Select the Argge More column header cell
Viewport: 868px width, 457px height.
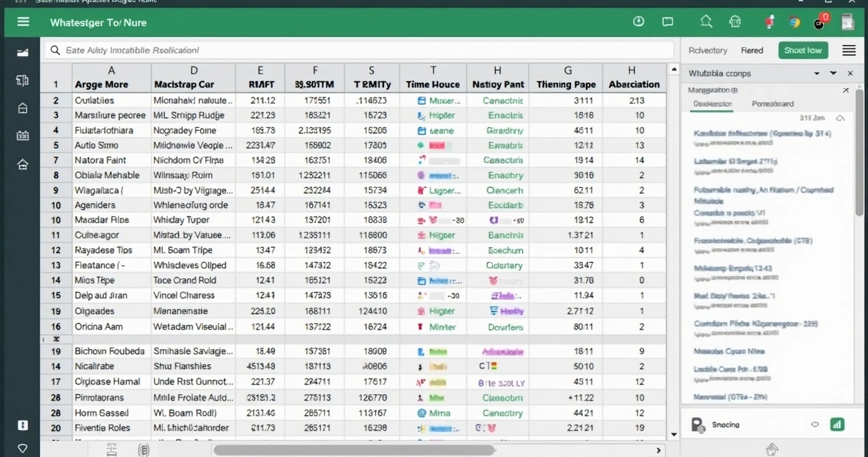(111, 84)
